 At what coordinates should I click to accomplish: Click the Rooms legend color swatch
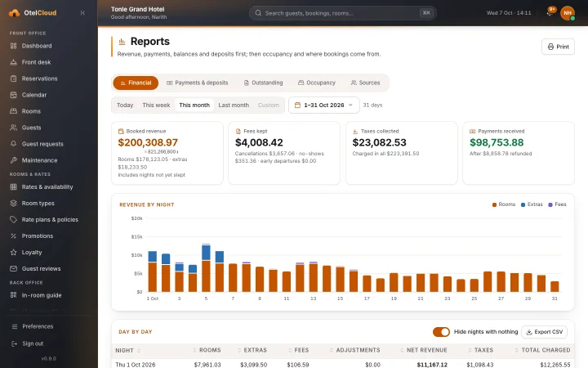[494, 204]
